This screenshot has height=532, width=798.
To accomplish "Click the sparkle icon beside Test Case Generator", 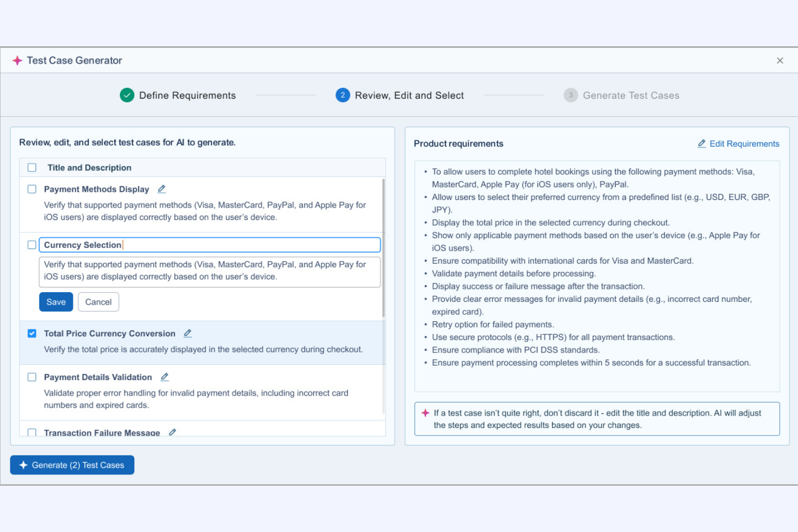I will (17, 60).
